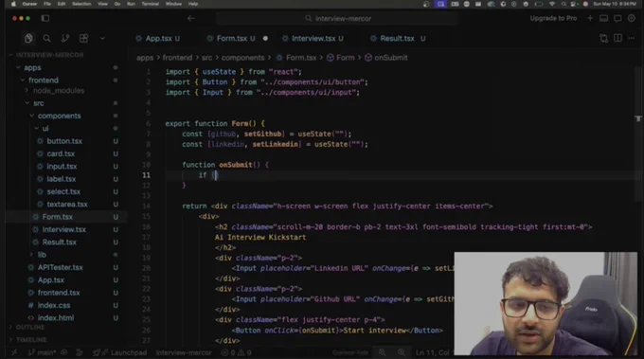Click the frontend breadcrumb
This screenshot has width=644, height=359.
(177, 58)
